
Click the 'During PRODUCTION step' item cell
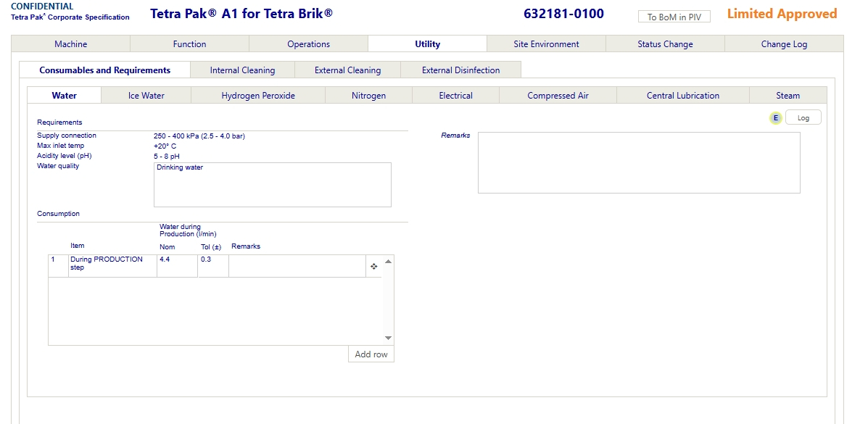(x=113, y=266)
